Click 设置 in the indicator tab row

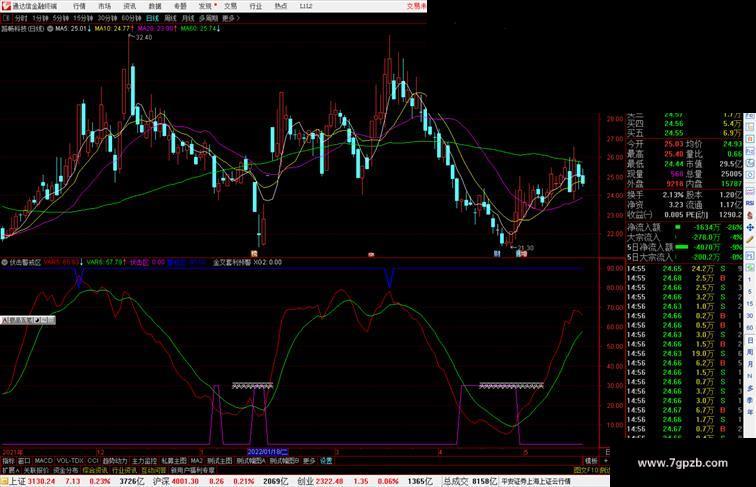click(x=326, y=461)
